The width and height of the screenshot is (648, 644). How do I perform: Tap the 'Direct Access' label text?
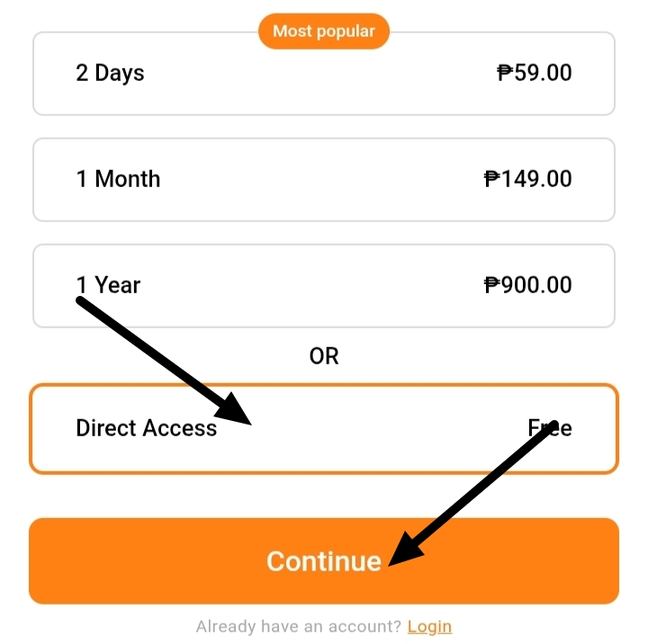147,428
